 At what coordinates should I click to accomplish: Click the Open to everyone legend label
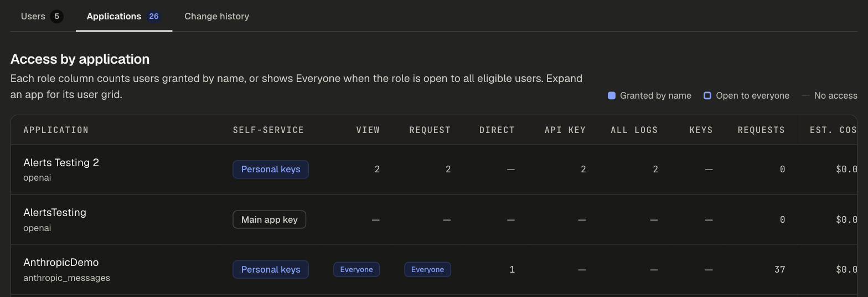752,95
